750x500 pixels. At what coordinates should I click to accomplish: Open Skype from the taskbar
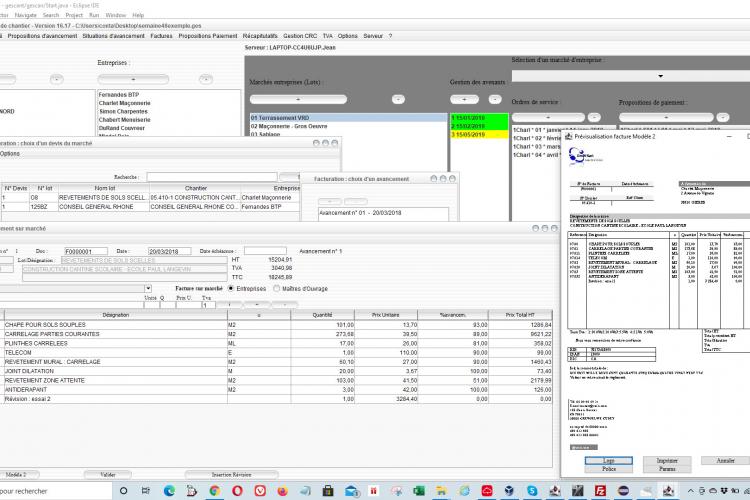click(532, 490)
